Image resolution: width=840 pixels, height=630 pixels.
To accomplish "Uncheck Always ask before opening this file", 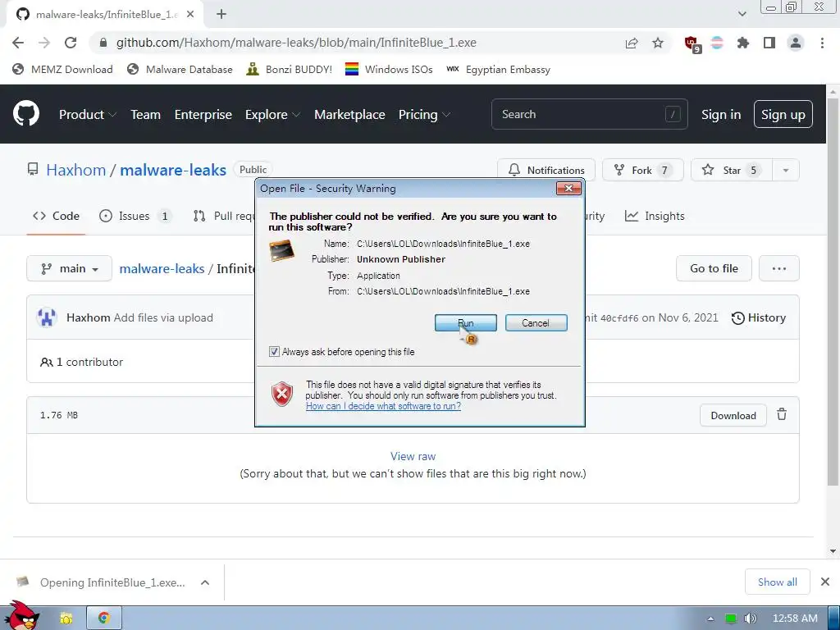I will (274, 351).
